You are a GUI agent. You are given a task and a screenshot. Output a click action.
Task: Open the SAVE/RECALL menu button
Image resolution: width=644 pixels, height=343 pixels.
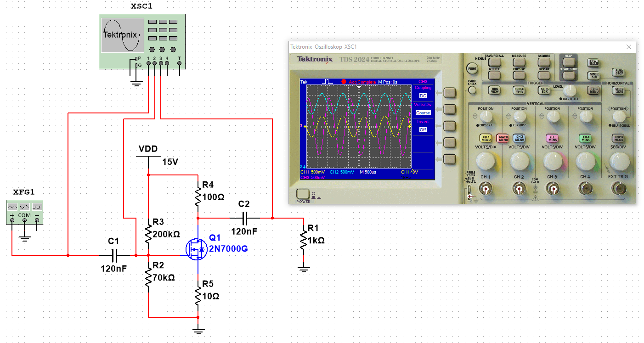pyautogui.click(x=494, y=62)
